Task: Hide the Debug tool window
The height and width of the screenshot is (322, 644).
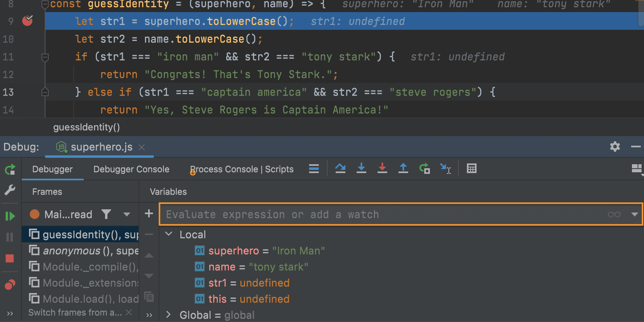Action: click(x=636, y=147)
